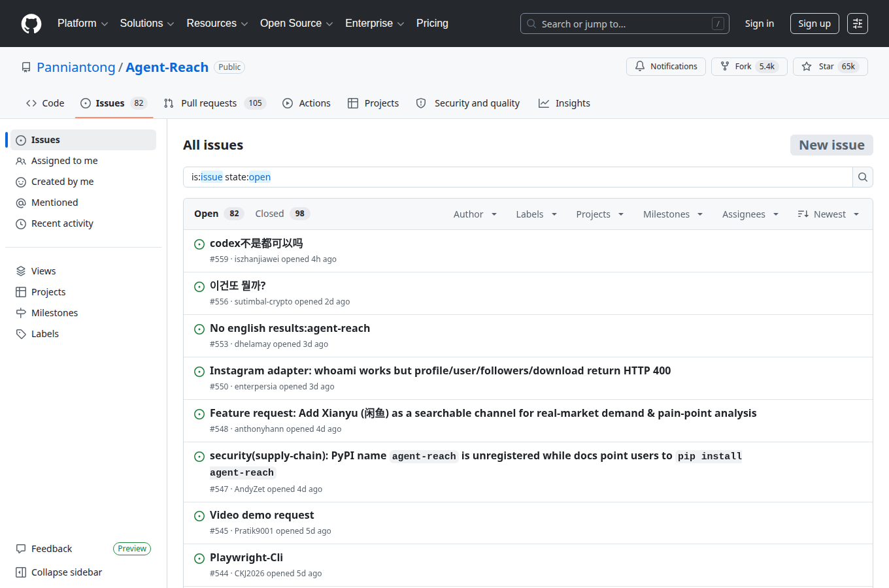The image size is (889, 588).
Task: Open the Code tab
Action: click(x=45, y=103)
